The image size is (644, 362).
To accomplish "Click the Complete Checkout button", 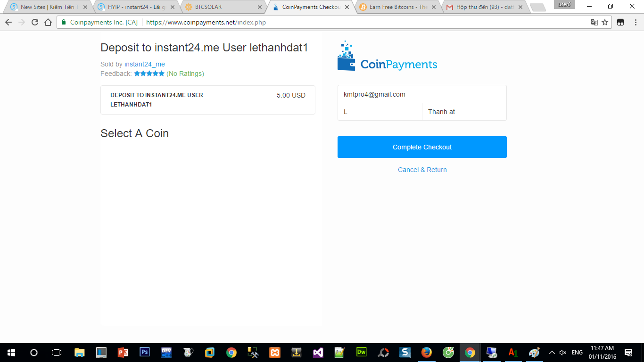I will 422,147.
